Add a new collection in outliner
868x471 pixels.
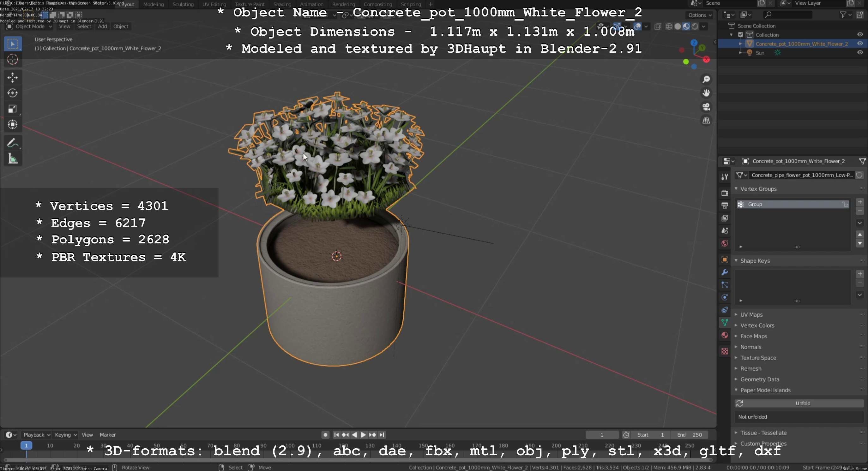click(x=860, y=15)
